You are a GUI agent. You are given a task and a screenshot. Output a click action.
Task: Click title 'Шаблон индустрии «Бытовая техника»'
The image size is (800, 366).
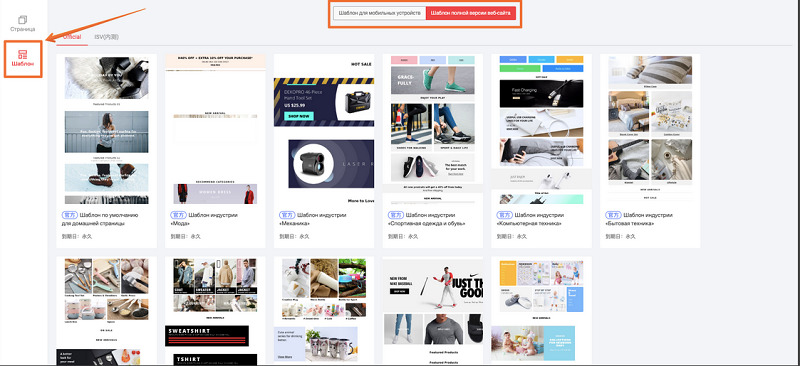(638, 219)
